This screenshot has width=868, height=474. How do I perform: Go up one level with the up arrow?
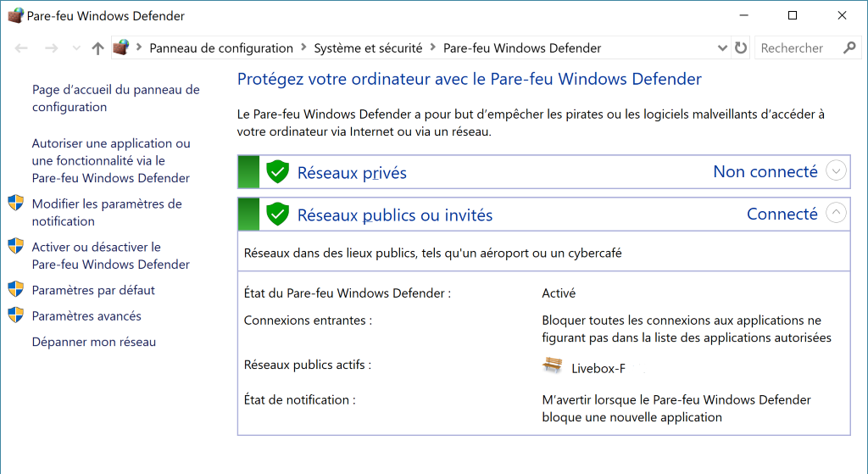click(x=98, y=48)
